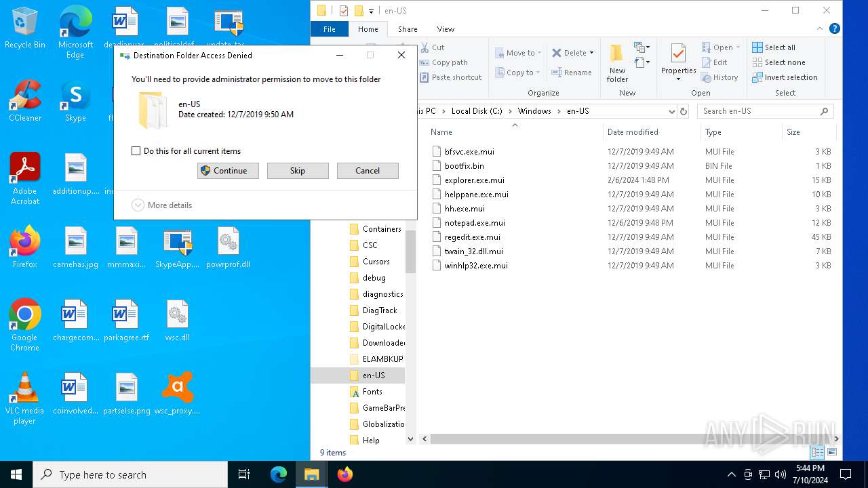This screenshot has height=488, width=868.
Task: Click Windows in the breadcrumb path
Action: [x=534, y=111]
